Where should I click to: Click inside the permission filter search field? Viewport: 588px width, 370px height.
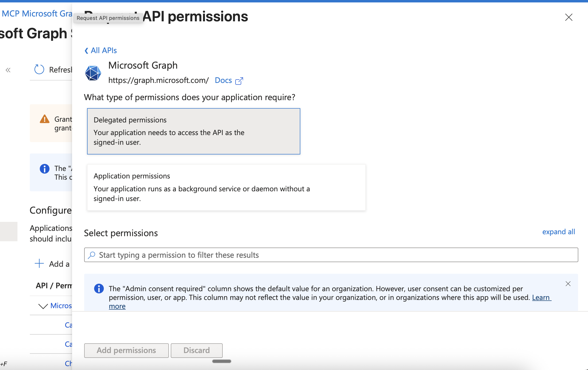[293, 255]
